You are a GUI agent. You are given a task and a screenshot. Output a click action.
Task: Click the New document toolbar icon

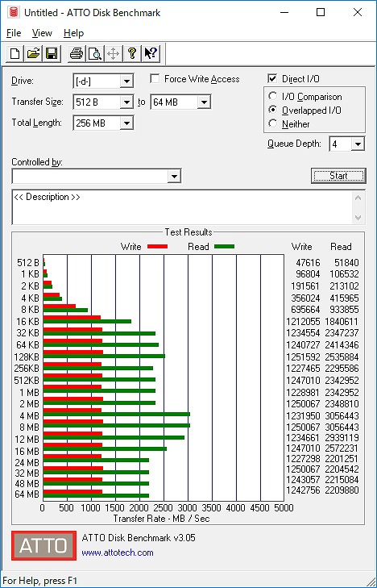click(15, 53)
